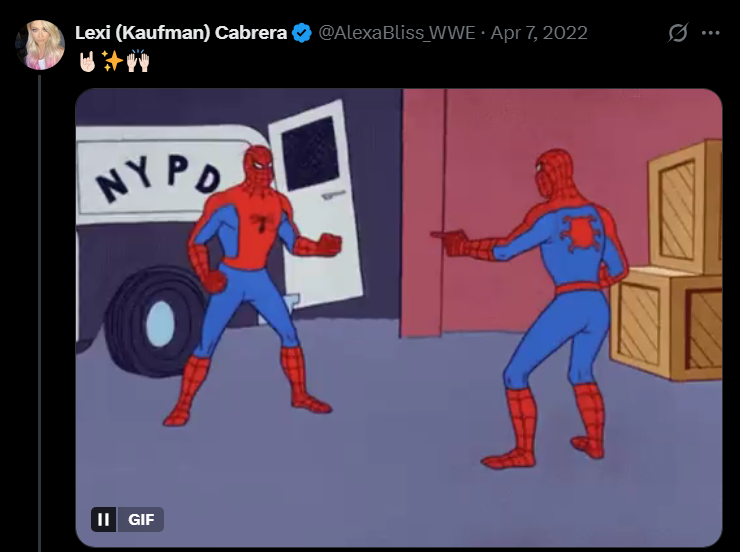The image size is (740, 552).
Task: Open the Lexi (Kaufman) Cabrera display name
Action: point(181,33)
